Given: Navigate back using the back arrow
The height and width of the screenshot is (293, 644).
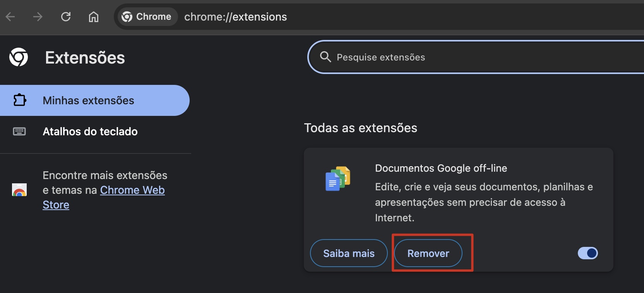Looking at the screenshot, I should click(x=10, y=17).
